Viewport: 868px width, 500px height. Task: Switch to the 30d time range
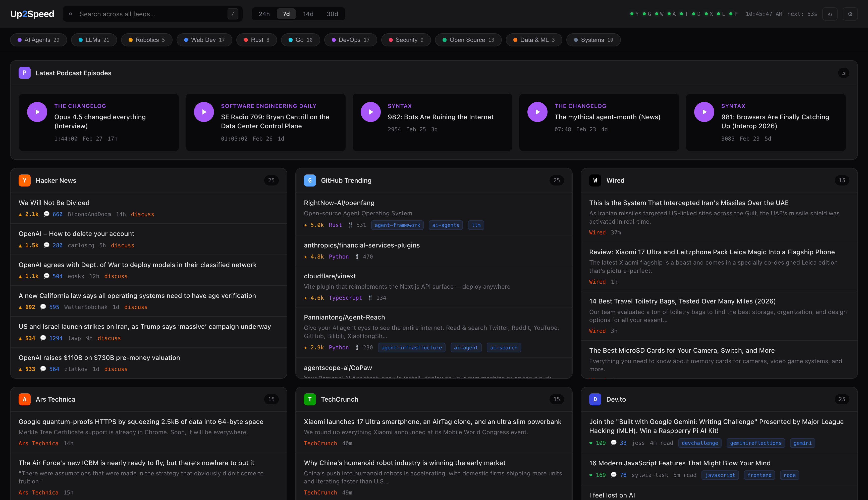(x=332, y=14)
